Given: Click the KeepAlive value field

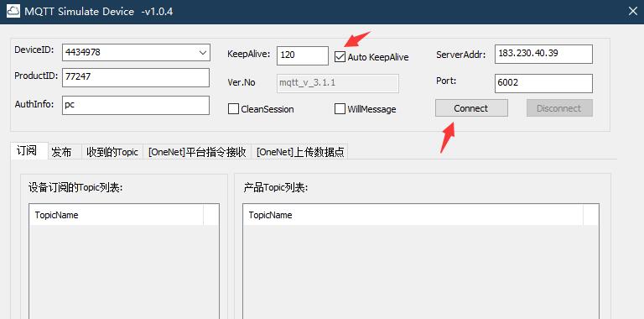Looking at the screenshot, I should point(303,55).
